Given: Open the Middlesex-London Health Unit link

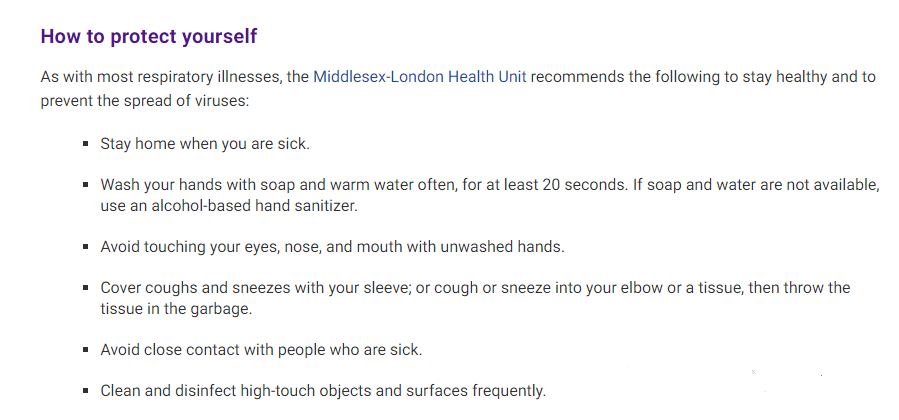Looking at the screenshot, I should pos(419,77).
